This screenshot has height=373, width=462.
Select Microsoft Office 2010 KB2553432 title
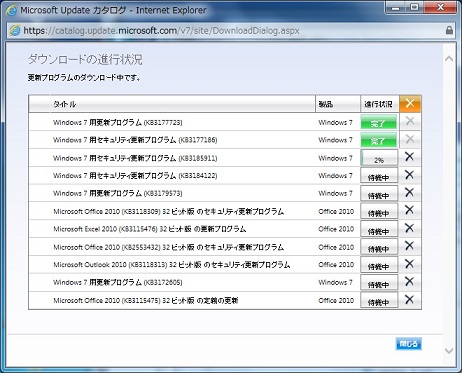(x=169, y=247)
